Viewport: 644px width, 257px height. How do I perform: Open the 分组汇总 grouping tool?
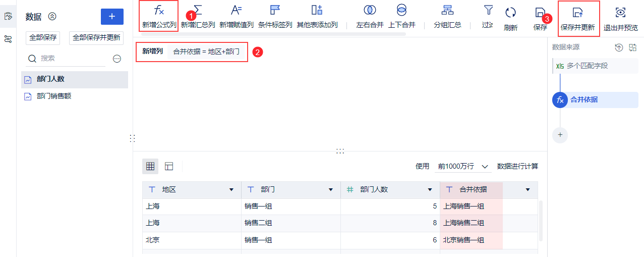[447, 17]
